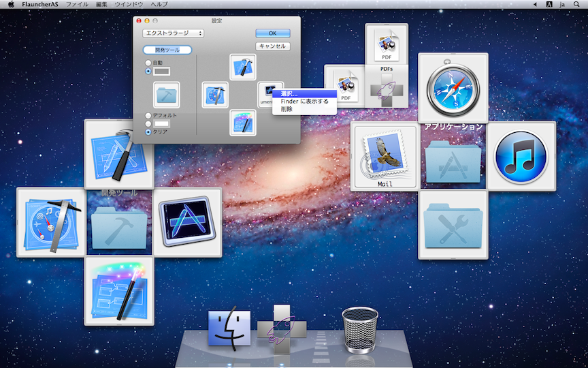This screenshot has width=588, height=368.
Task: Launch Xcode from the large desktop panel
Action: pyautogui.click(x=118, y=154)
